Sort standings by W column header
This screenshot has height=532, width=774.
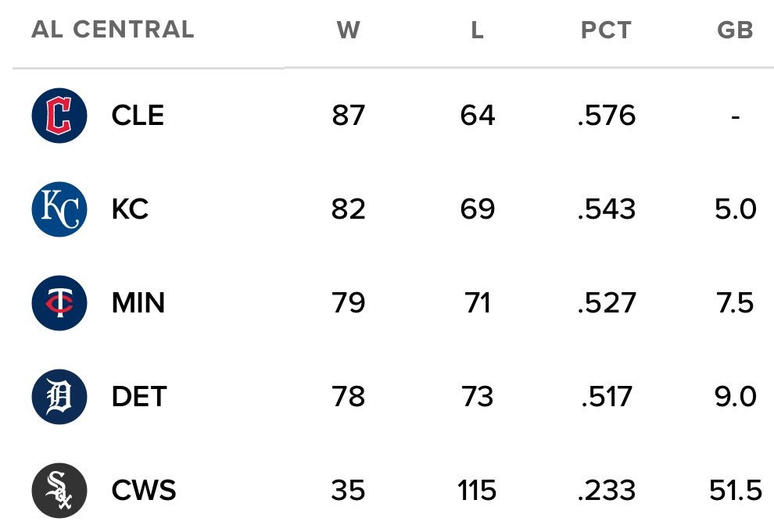tap(348, 30)
